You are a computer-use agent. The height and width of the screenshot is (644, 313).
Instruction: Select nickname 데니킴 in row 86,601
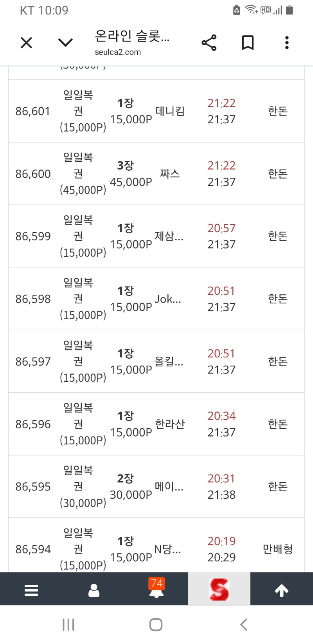[x=170, y=111]
